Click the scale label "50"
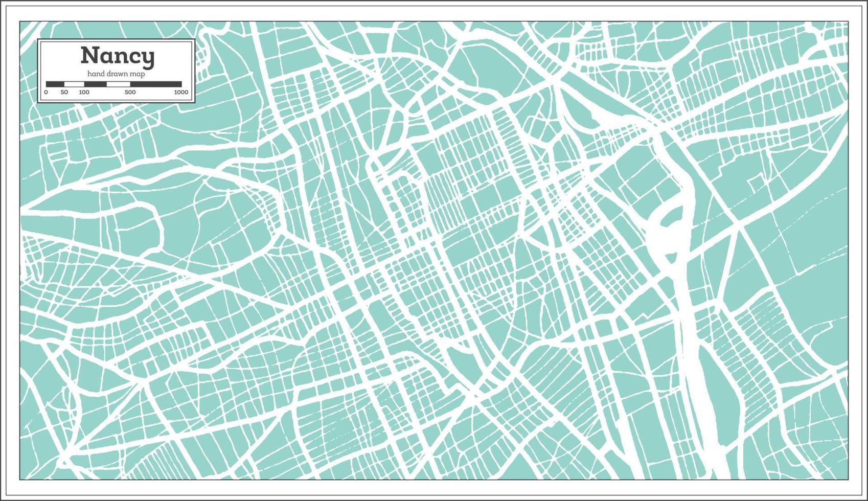 pos(64,93)
